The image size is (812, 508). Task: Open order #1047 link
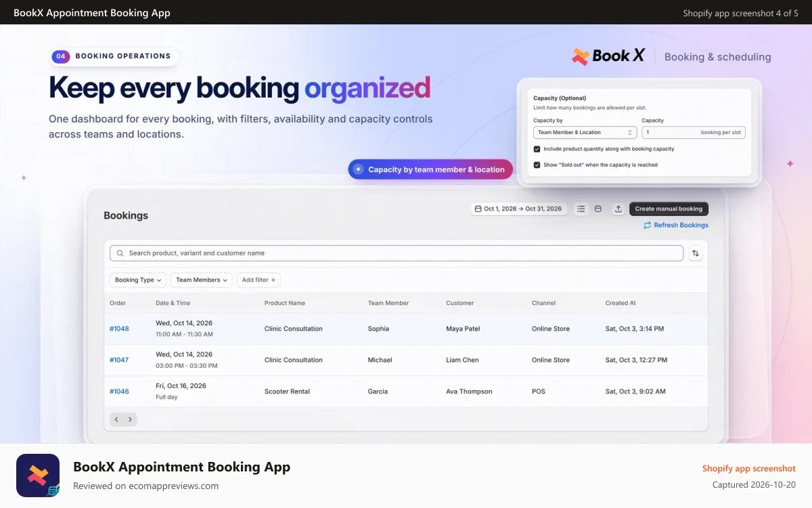119,360
